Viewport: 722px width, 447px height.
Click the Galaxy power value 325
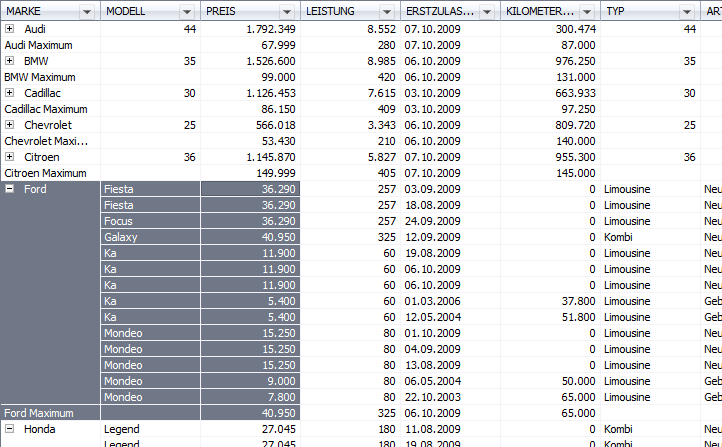pyautogui.click(x=386, y=237)
